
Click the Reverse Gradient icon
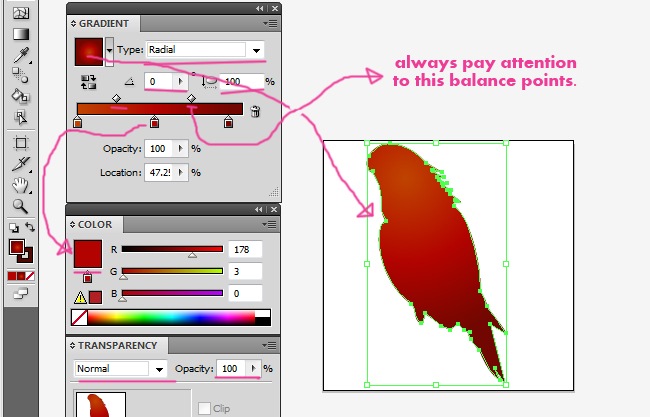(x=85, y=81)
